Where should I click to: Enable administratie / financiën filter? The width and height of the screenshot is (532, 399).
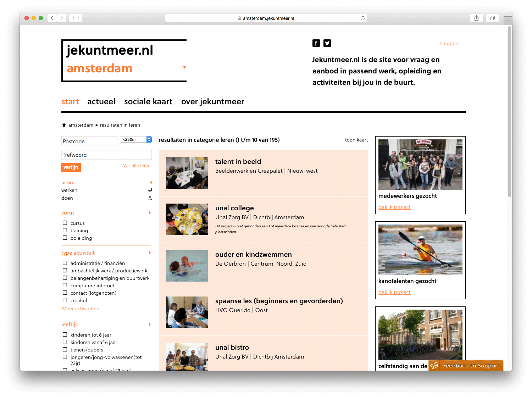(65, 263)
